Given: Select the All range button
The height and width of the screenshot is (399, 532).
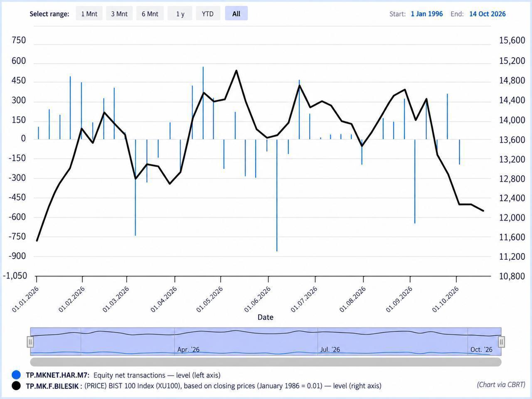Looking at the screenshot, I should pos(236,14).
